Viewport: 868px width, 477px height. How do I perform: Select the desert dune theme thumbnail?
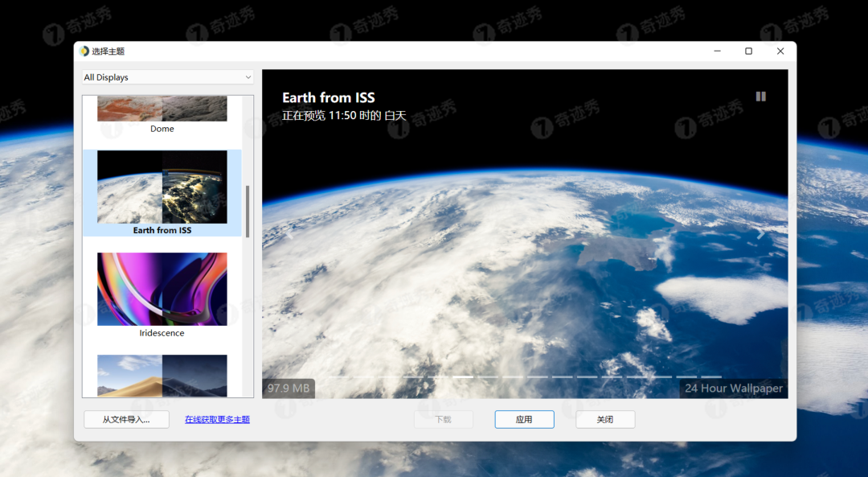pos(162,376)
